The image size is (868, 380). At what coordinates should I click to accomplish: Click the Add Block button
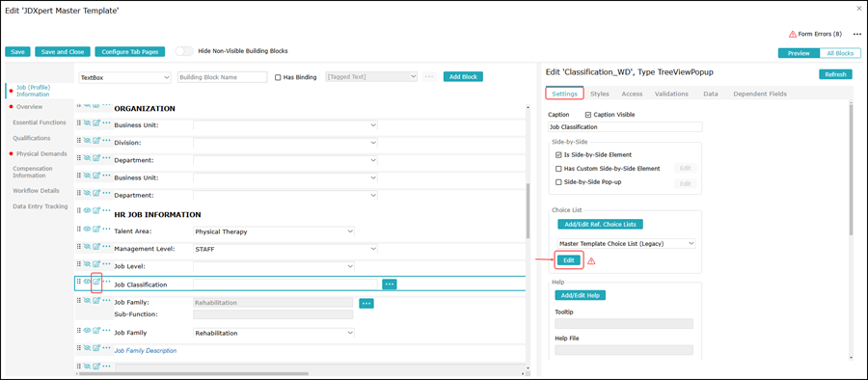tap(463, 77)
